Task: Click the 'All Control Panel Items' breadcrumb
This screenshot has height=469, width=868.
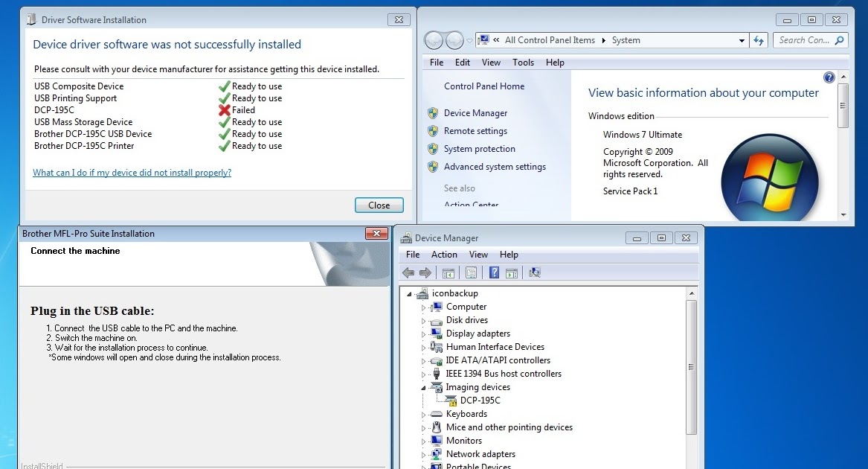Action: (550, 40)
